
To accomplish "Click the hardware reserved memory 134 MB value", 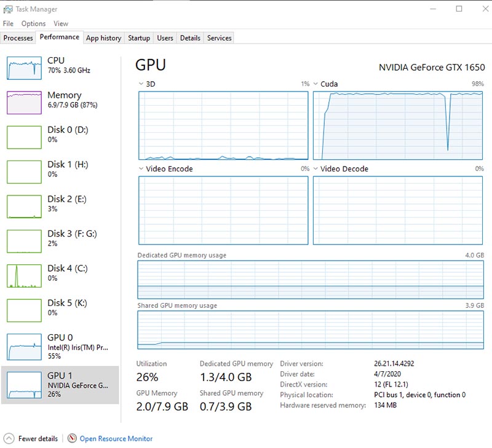I will [386, 405].
